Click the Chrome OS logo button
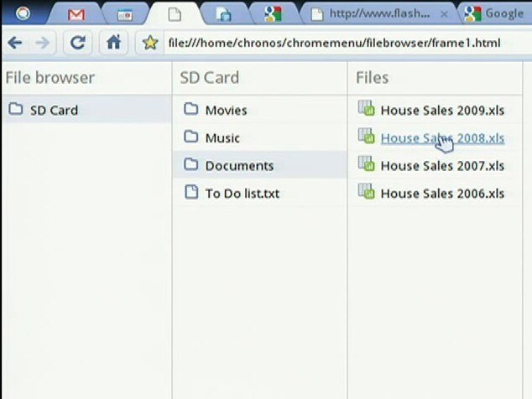Viewport: 532px width, 399px height. (x=23, y=13)
